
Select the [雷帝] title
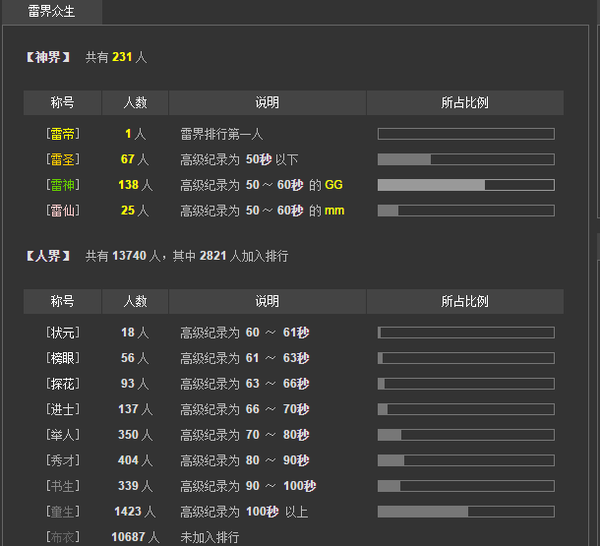point(63,134)
